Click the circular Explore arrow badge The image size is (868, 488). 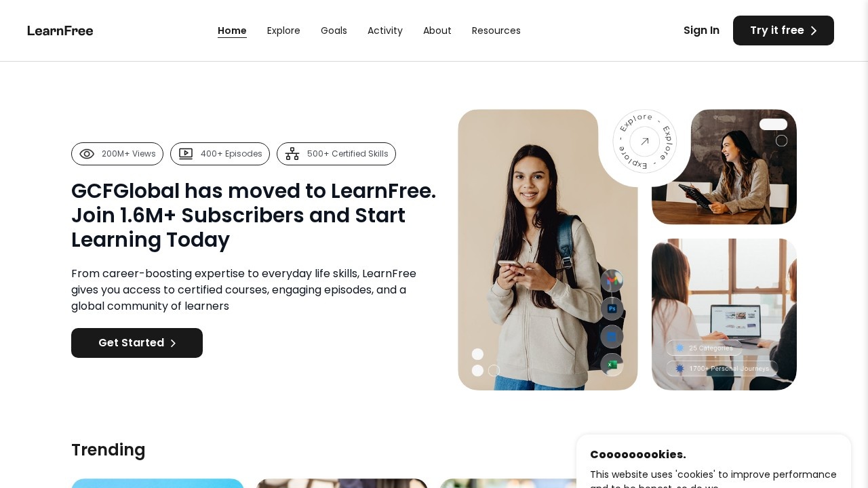point(644,141)
